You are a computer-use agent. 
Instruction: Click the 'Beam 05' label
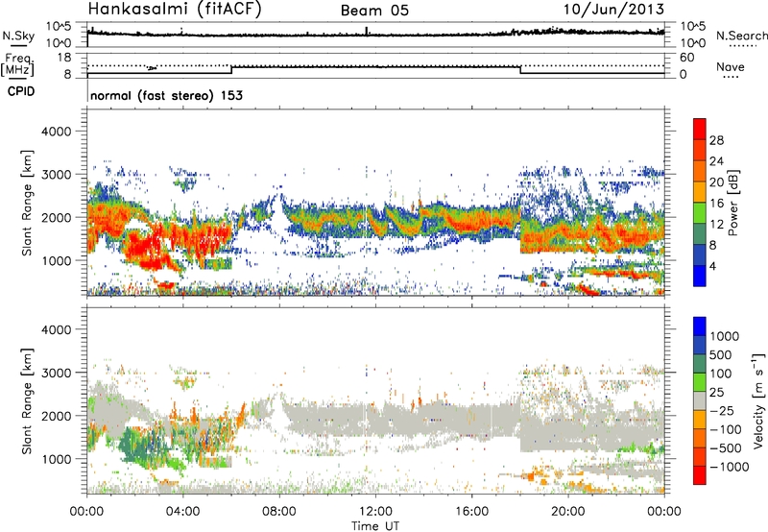(374, 11)
